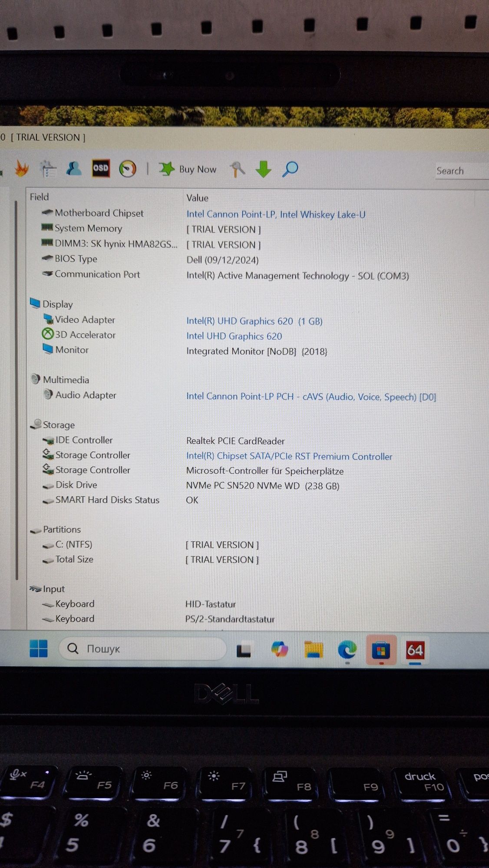
Task: Click the left panel vertical scrollbar
Action: click(17, 389)
